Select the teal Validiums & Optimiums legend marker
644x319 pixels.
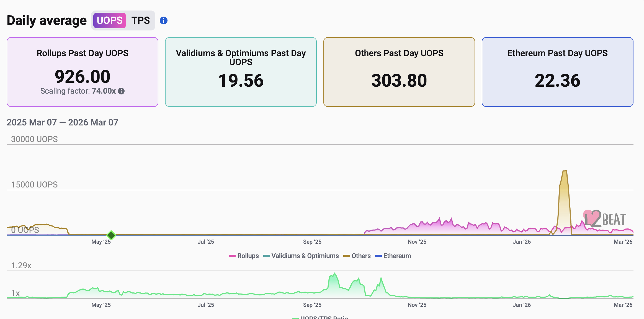point(267,256)
